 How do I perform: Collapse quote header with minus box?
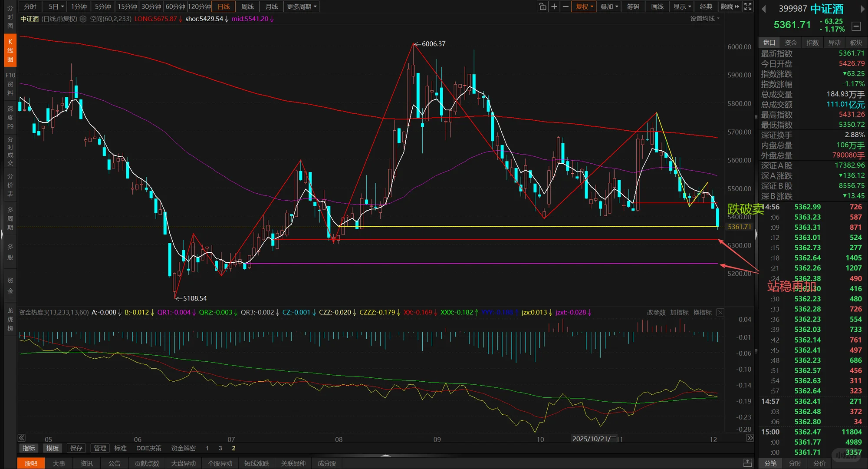856,26
